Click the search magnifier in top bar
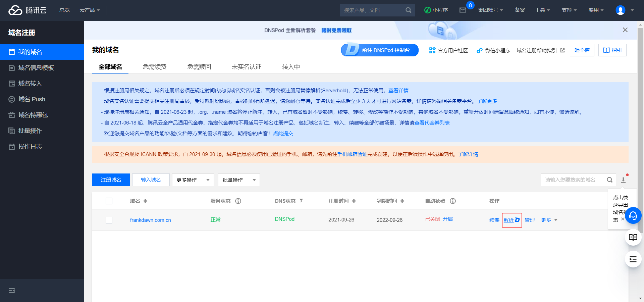 [x=408, y=10]
